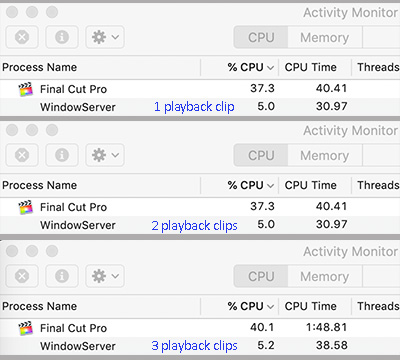This screenshot has height=360, width=400.
Task: Click Final Cut Pro app icon, 3 playback clips window
Action: (26, 328)
